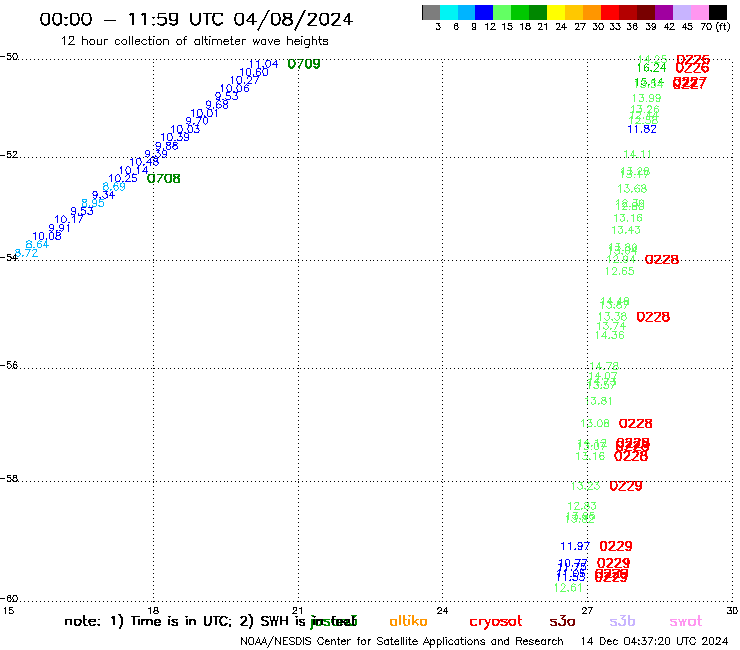Image resolution: width=740 pixels, height=650 pixels.
Task: Click the '10.25' wave height reading
Action: pyautogui.click(x=123, y=178)
